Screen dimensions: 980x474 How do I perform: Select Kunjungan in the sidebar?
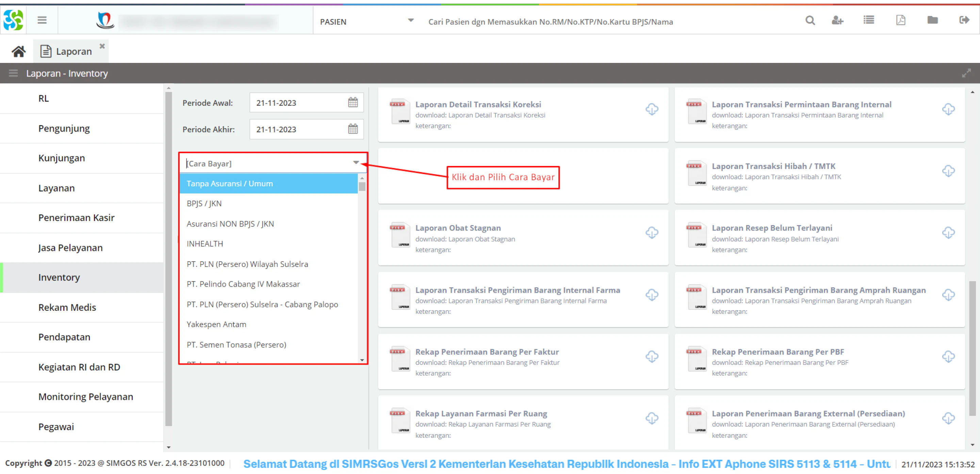click(82, 158)
